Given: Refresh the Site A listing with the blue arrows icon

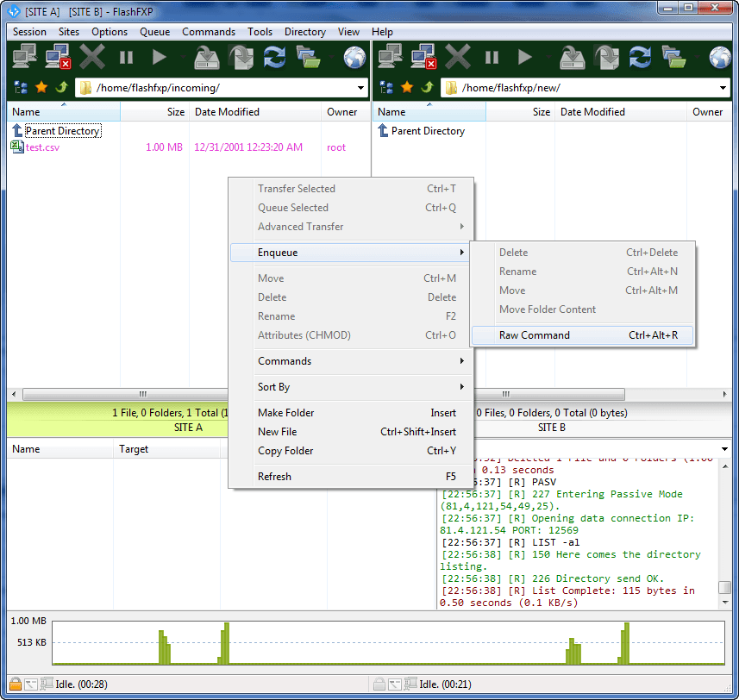Looking at the screenshot, I should (x=274, y=57).
